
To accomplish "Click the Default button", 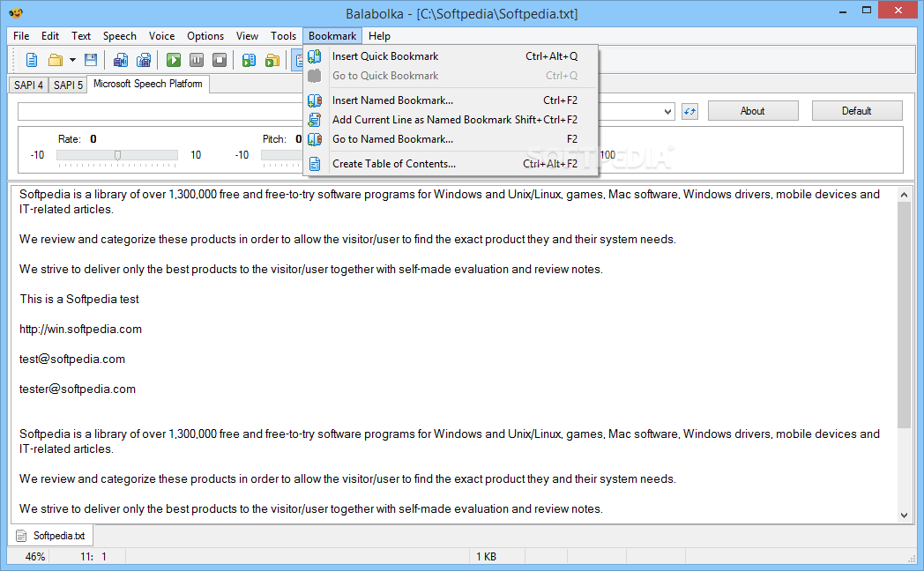I will [856, 111].
